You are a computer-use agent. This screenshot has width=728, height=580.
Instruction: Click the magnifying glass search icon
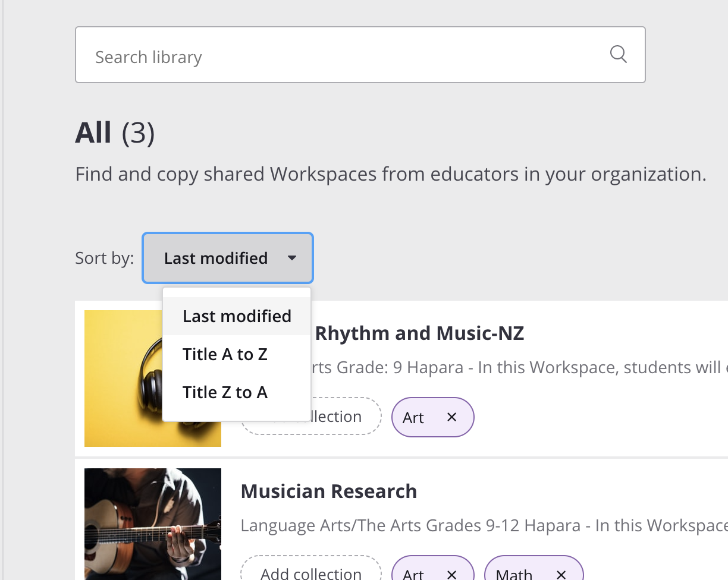[619, 54]
